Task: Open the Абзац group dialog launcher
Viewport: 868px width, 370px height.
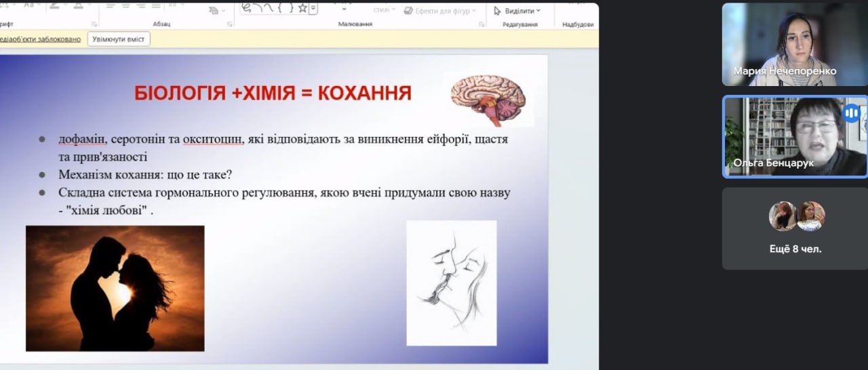Action: (x=230, y=24)
